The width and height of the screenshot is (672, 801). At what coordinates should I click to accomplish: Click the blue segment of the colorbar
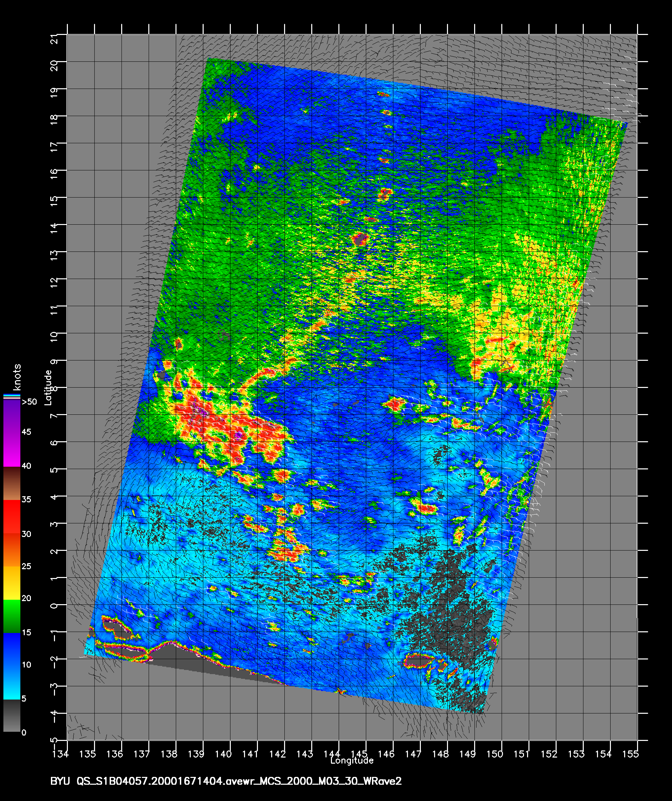pos(12,666)
